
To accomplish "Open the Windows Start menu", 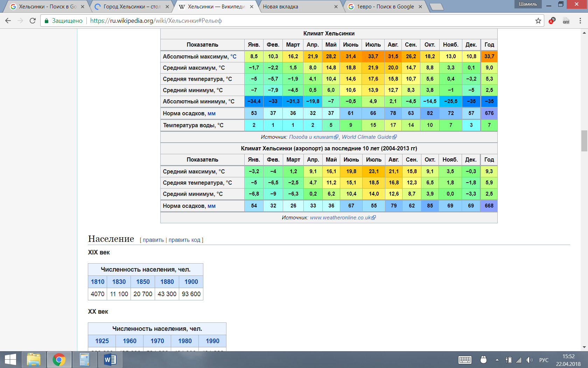I will (x=10, y=360).
